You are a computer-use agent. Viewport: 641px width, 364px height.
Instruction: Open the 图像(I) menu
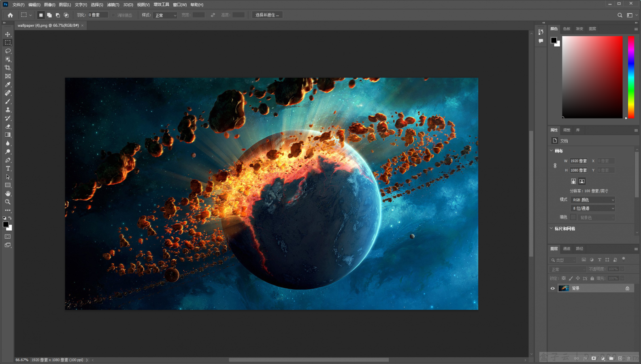(x=49, y=5)
